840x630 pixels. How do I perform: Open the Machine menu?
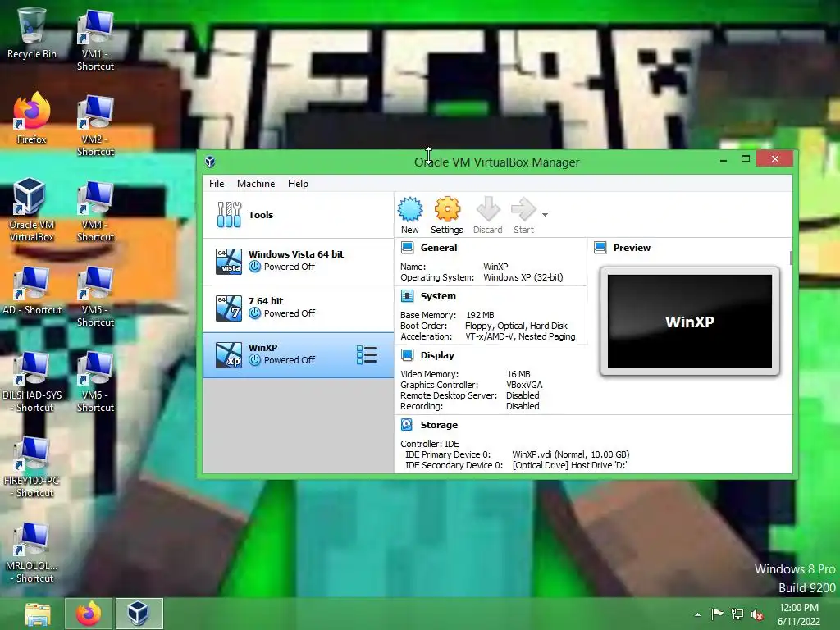256,184
